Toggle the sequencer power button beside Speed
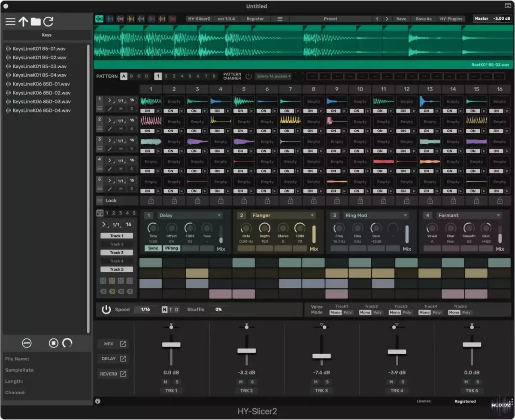This screenshot has width=515, height=420. (x=106, y=310)
